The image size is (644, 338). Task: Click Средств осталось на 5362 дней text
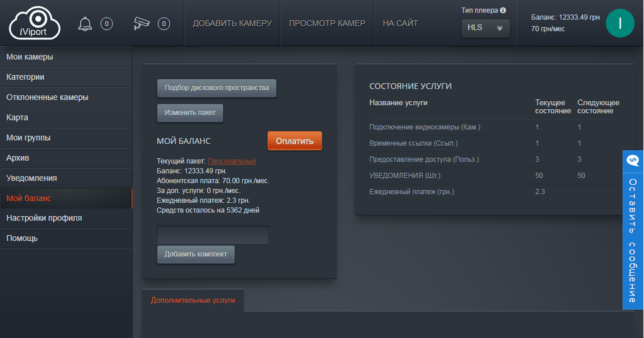208,210
